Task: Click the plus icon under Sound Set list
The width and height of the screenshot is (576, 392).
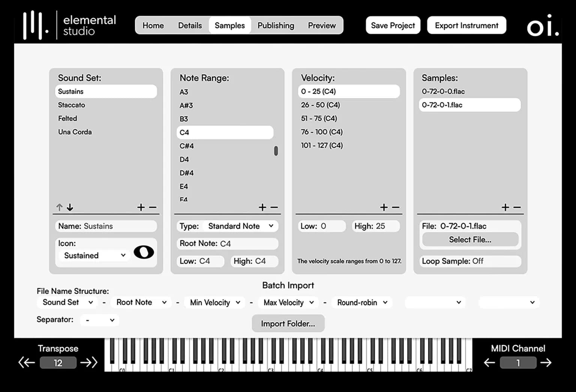Action: pos(141,207)
